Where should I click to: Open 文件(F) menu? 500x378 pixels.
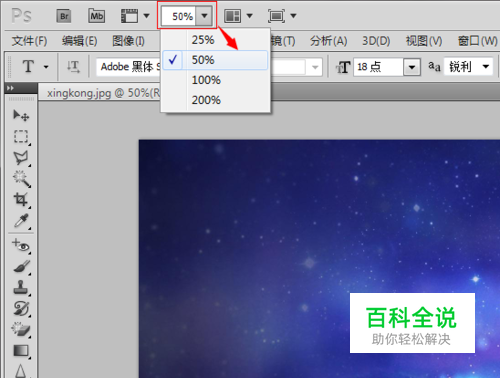click(29, 41)
